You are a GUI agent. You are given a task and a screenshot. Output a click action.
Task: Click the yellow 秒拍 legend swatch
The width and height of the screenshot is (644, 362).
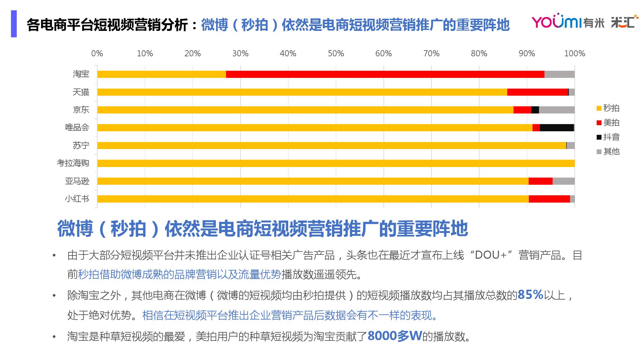[599, 108]
